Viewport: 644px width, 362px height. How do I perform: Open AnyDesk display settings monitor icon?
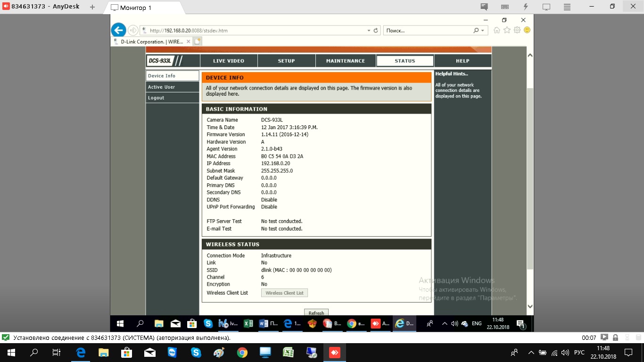[546, 7]
